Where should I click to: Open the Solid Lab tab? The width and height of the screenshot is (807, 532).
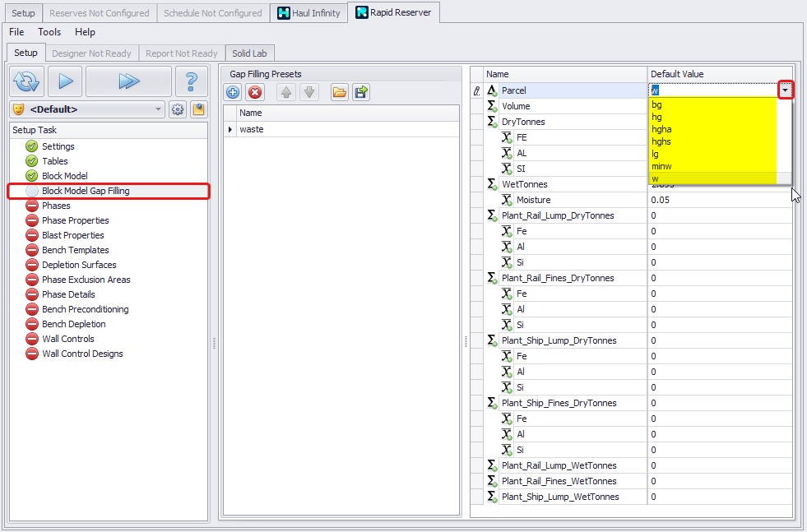coord(249,53)
